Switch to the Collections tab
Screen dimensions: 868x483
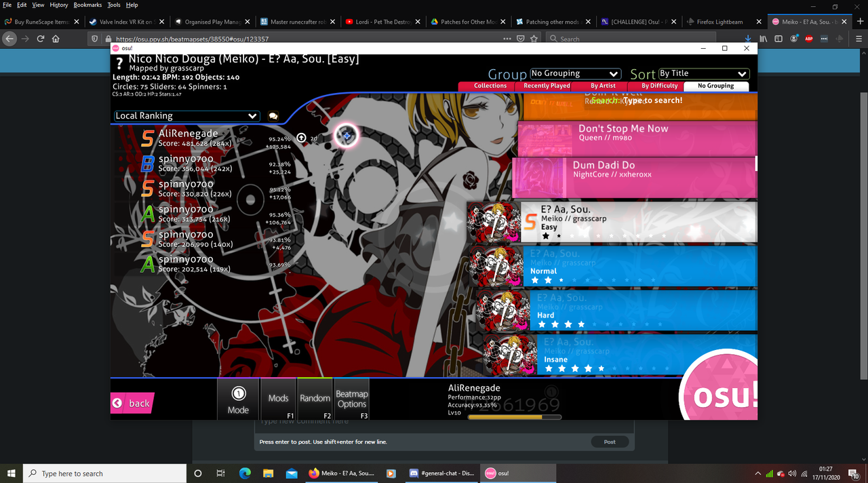(490, 86)
